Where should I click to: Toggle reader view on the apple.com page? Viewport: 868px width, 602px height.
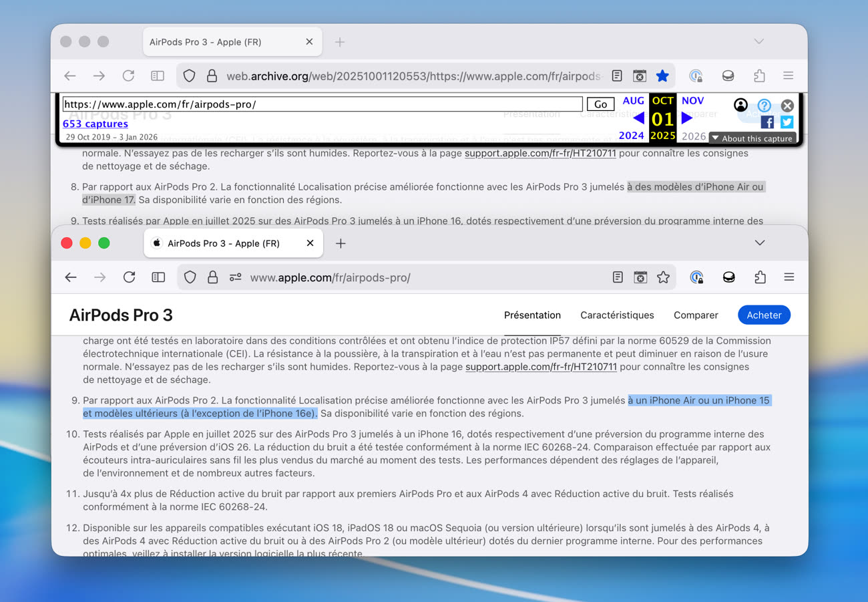618,277
